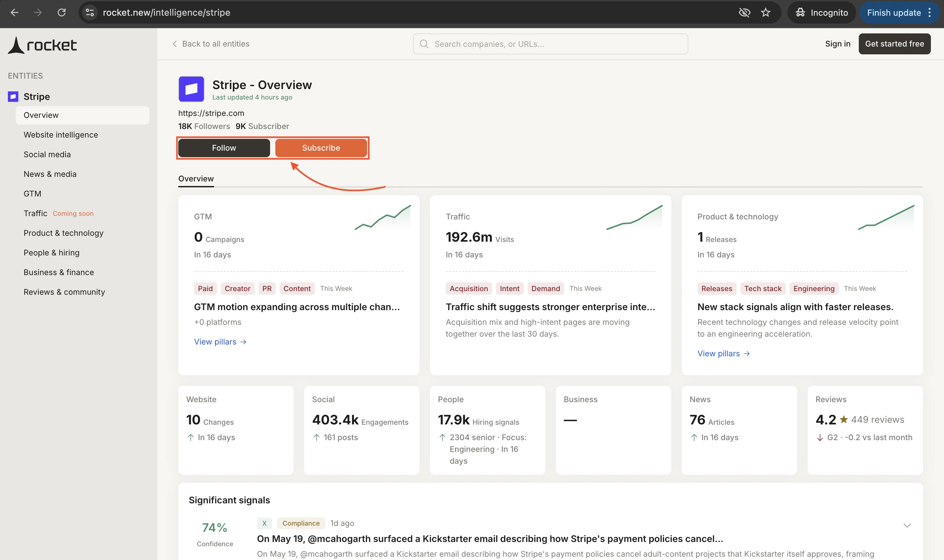Click the Engineering tag
Viewport: 944px width, 560px height.
(x=814, y=288)
